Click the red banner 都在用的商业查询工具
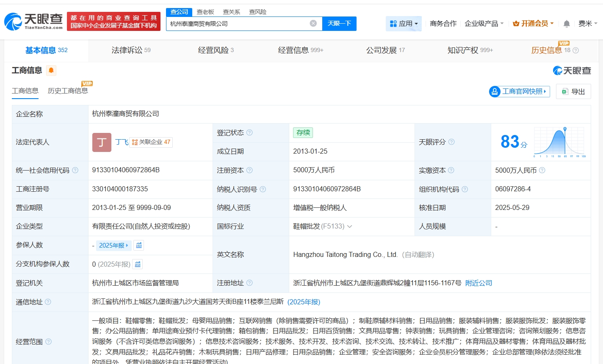This screenshot has height=364, width=603. tap(113, 22)
